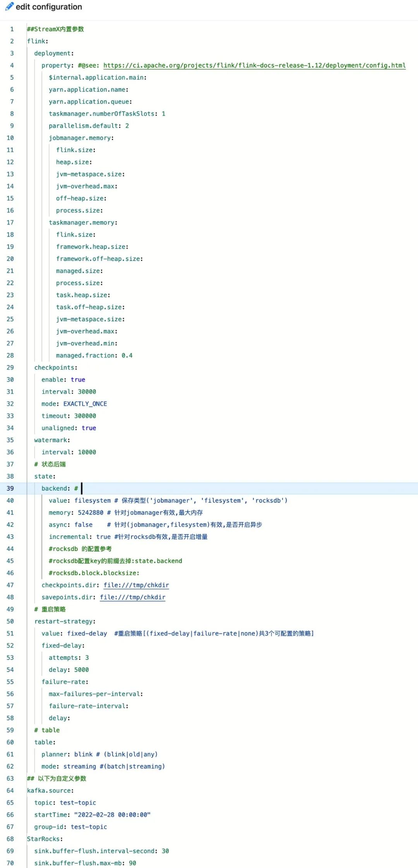Select line number 1 in the gutter
This screenshot has height=868, width=418.
tap(12, 29)
